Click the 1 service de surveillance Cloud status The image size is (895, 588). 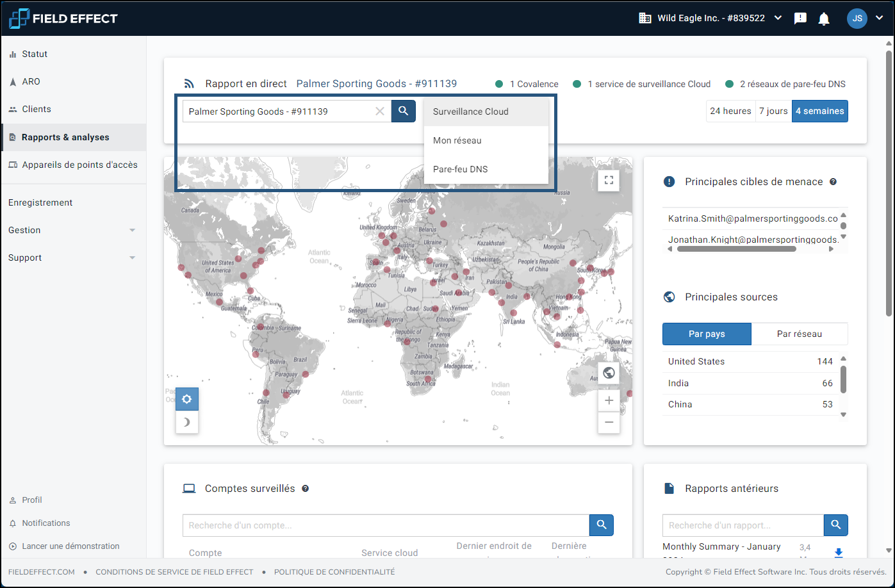coord(642,84)
